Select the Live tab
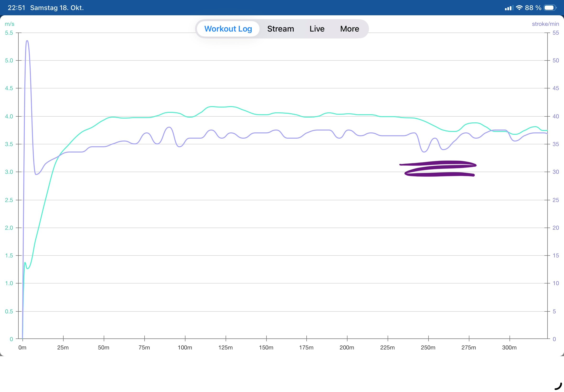The height and width of the screenshot is (392, 564). [317, 29]
